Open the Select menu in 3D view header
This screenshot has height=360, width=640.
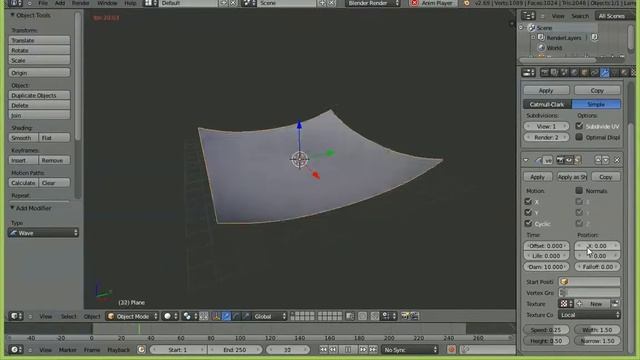pos(69,316)
